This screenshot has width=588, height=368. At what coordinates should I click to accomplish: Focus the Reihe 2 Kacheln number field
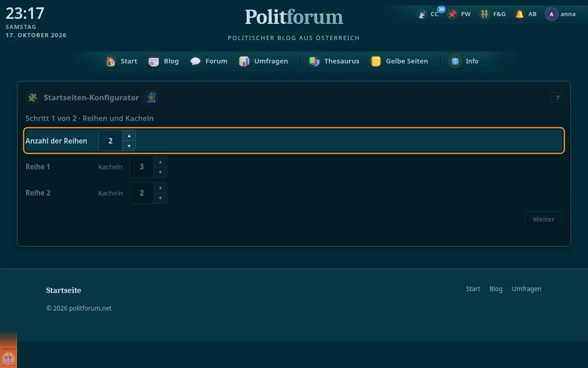click(141, 193)
